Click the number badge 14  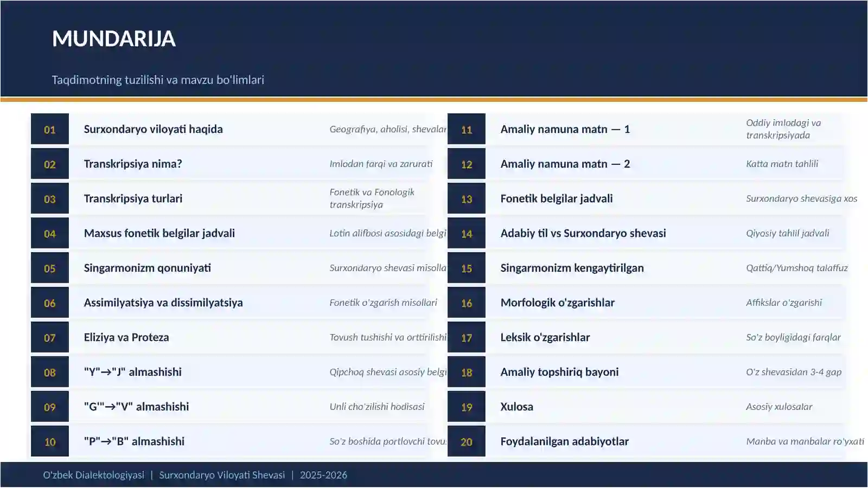(x=467, y=233)
